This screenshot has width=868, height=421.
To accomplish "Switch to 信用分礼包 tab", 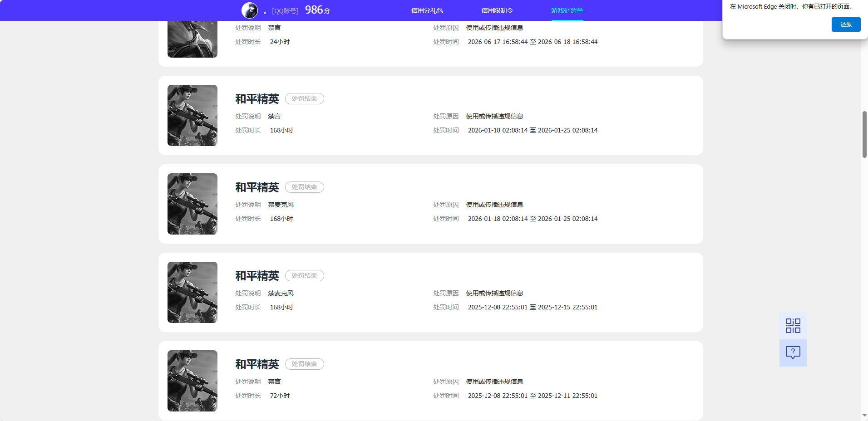I will click(427, 10).
